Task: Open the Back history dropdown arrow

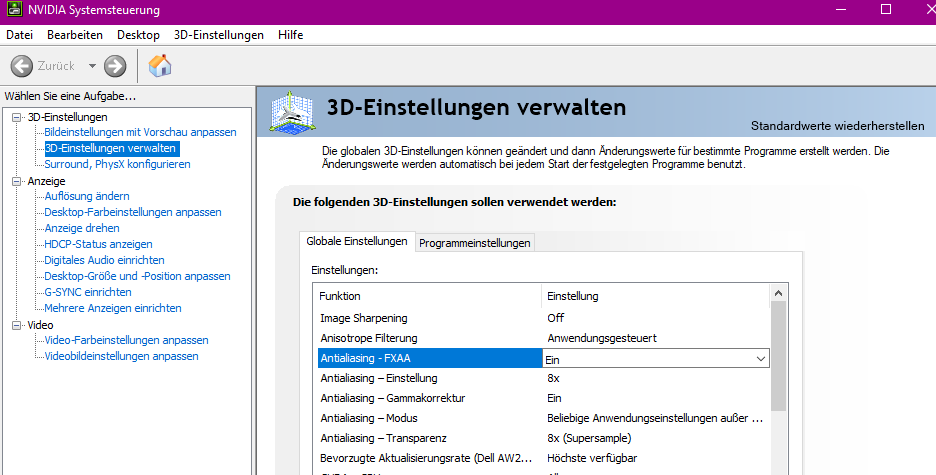Action: (92, 66)
